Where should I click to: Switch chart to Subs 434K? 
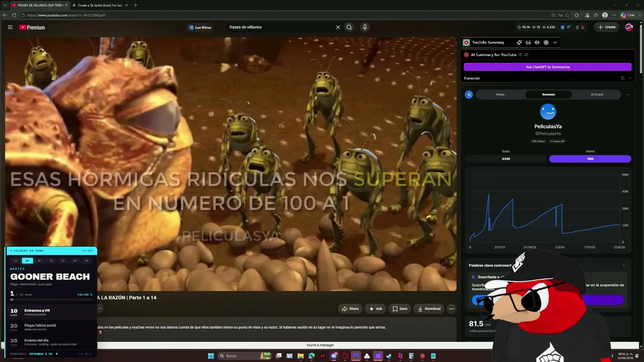pyautogui.click(x=506, y=159)
